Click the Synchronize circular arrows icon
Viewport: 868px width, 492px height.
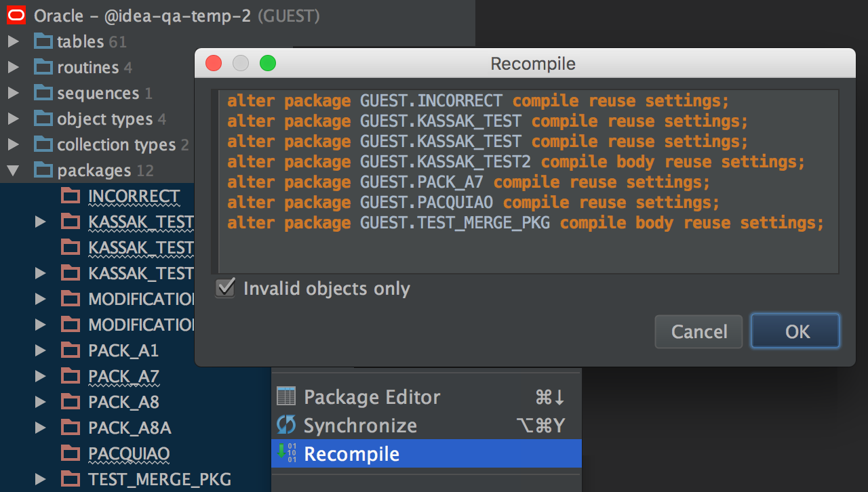286,425
